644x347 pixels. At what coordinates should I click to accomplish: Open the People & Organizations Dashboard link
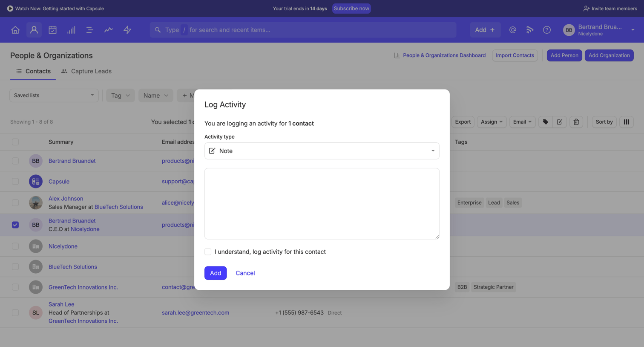pyautogui.click(x=440, y=55)
